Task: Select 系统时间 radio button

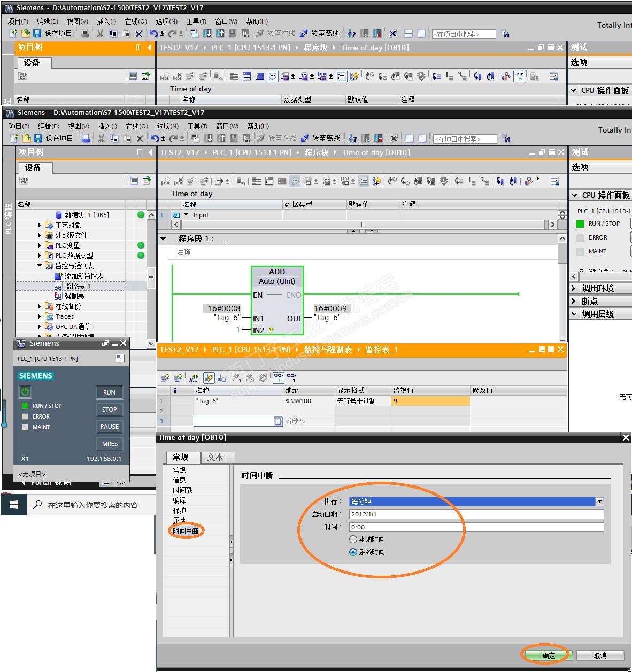Action: pos(353,552)
